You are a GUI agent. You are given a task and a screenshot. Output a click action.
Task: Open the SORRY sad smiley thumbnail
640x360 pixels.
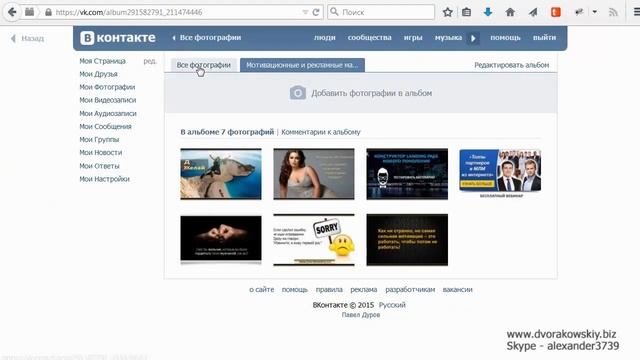(x=314, y=240)
